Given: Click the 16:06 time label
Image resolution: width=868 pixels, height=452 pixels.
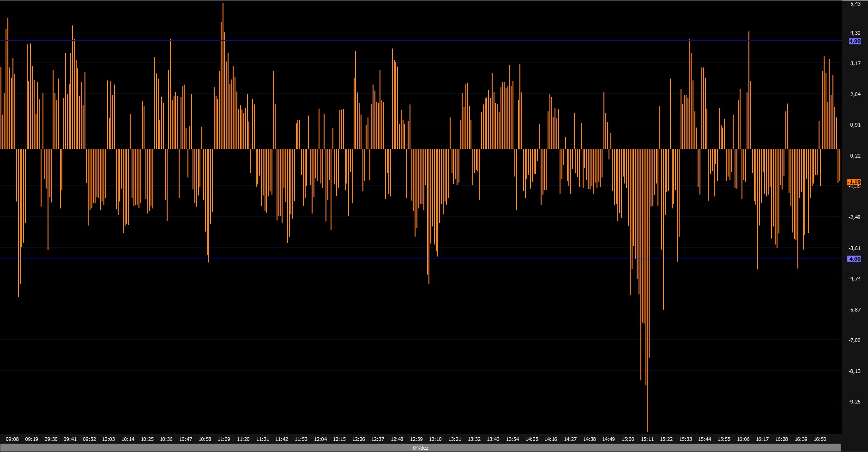Looking at the screenshot, I should (743, 439).
